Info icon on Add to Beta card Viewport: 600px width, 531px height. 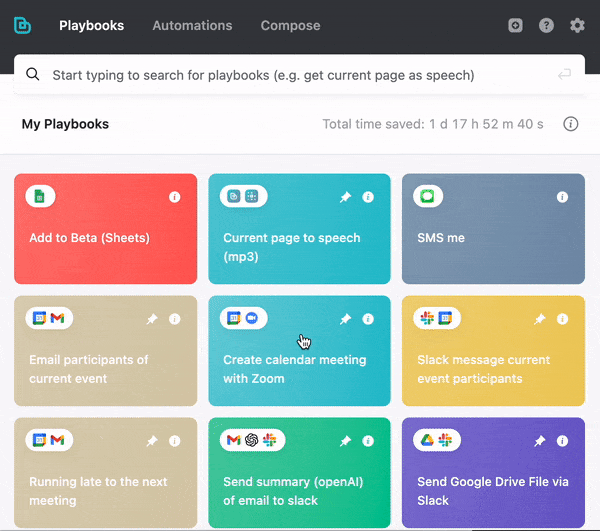174,197
